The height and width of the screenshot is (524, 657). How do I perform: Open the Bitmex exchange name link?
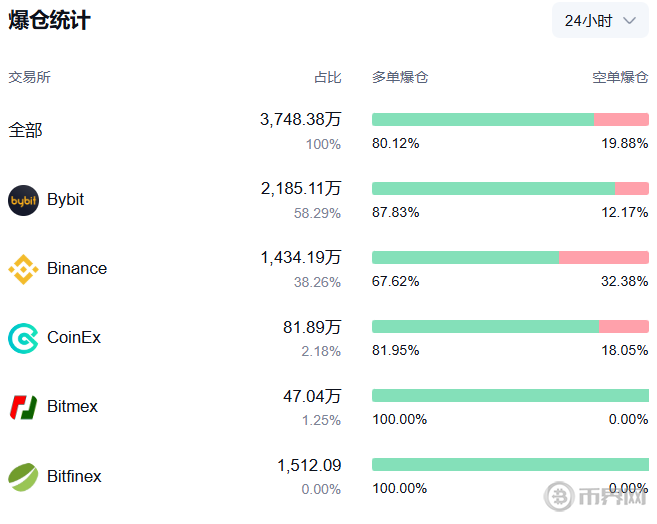(x=72, y=407)
